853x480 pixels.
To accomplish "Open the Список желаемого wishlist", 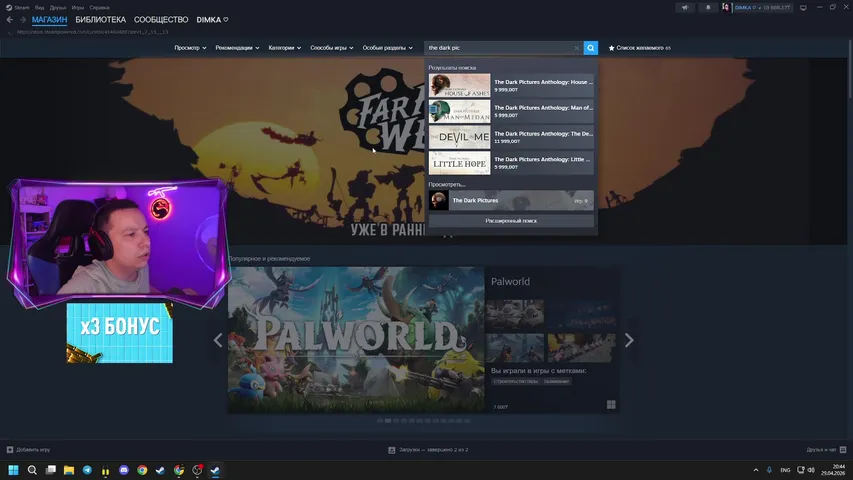I will (640, 48).
